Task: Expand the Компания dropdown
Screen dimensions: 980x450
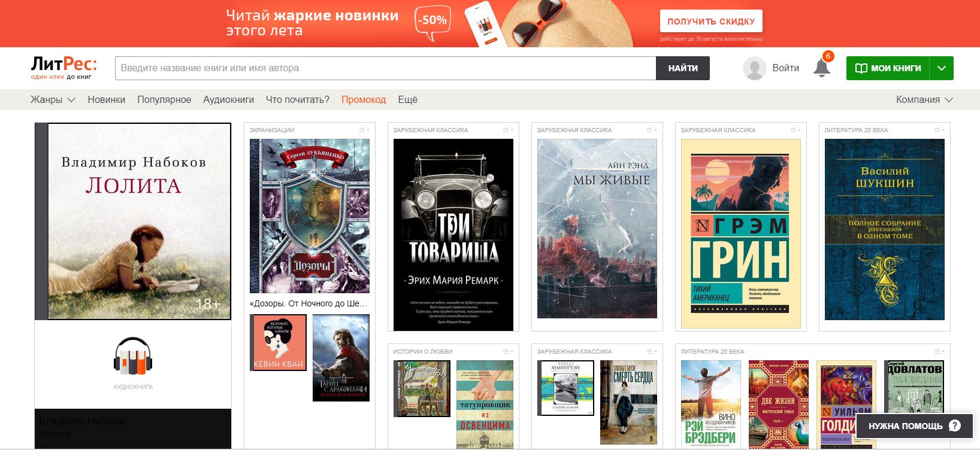Action: coord(924,99)
